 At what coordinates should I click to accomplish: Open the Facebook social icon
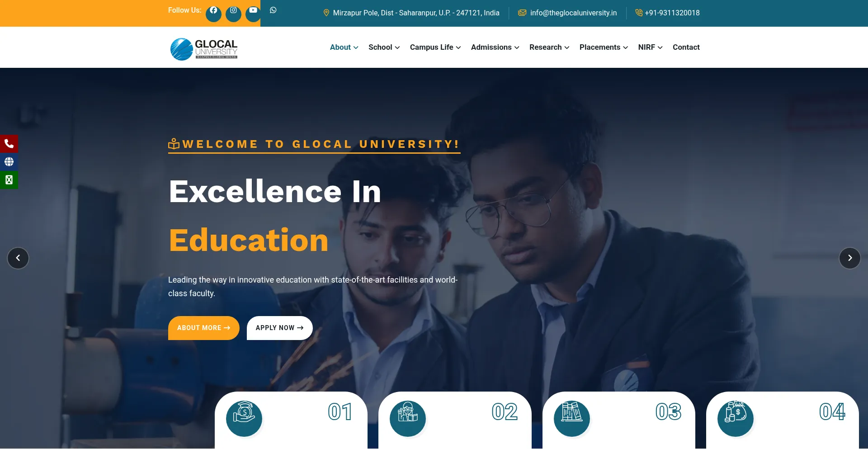(213, 14)
